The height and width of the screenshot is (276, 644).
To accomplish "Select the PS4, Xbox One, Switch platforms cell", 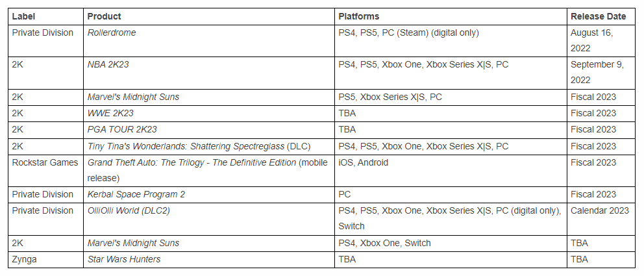I will [x=451, y=243].
